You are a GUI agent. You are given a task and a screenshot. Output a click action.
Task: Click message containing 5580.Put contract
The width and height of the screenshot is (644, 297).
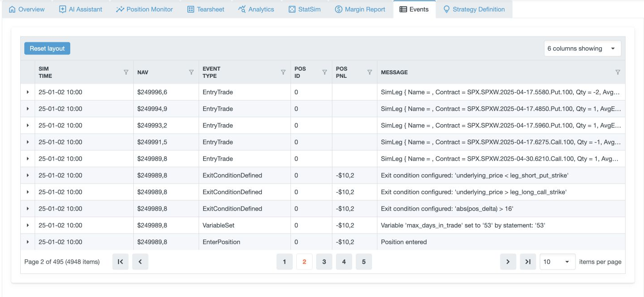click(x=501, y=92)
